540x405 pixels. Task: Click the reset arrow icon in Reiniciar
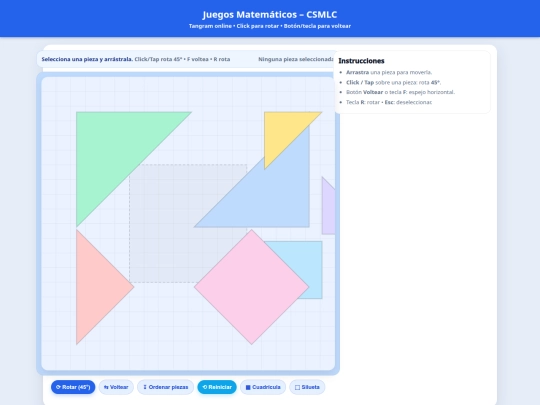click(205, 387)
